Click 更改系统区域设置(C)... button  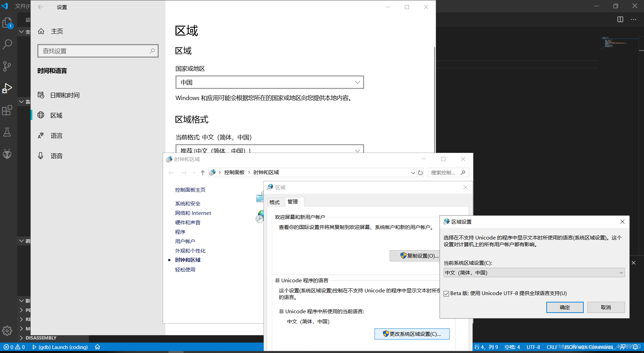(412, 334)
